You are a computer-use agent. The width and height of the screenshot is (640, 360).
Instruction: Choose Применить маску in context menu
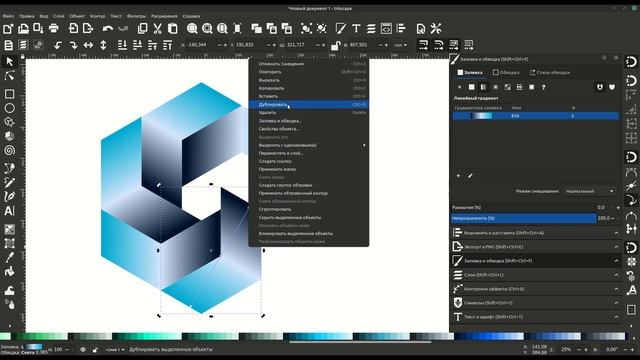pyautogui.click(x=309, y=169)
